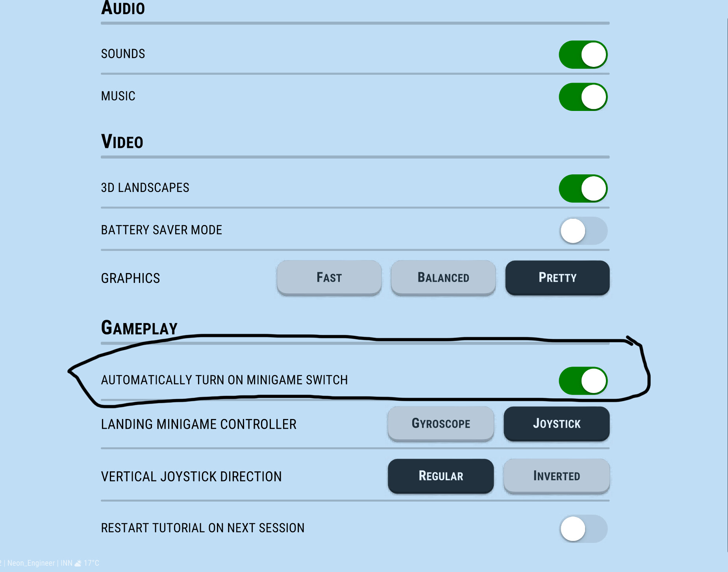The height and width of the screenshot is (572, 728).
Task: Set vertical joystick direction to Regular
Action: point(441,476)
